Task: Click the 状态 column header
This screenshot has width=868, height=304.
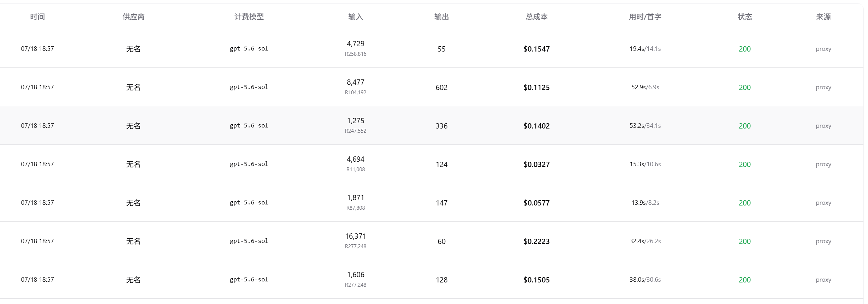Action: pyautogui.click(x=745, y=17)
